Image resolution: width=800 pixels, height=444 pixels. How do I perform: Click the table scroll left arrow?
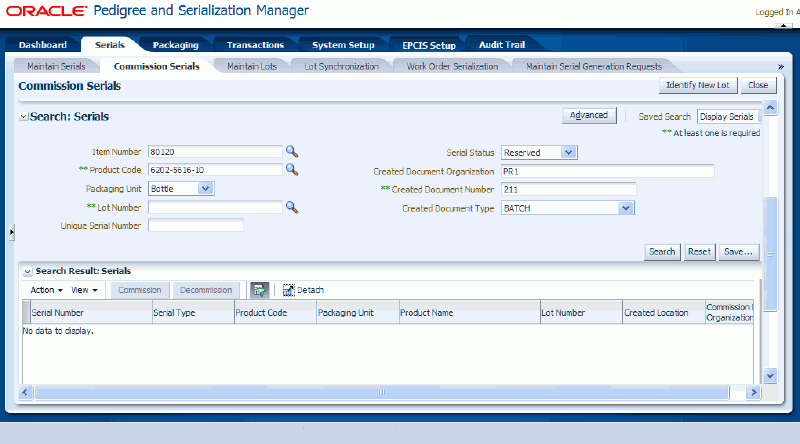(26, 392)
